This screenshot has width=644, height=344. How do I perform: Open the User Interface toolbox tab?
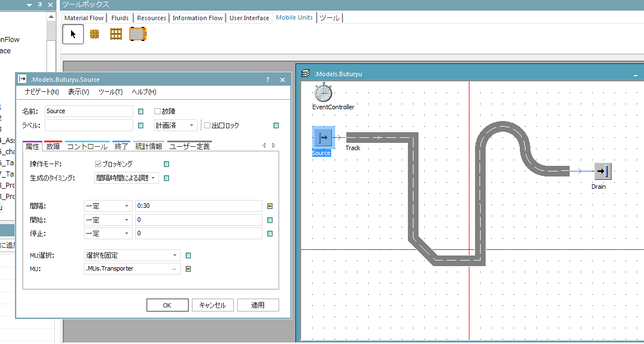pos(250,18)
